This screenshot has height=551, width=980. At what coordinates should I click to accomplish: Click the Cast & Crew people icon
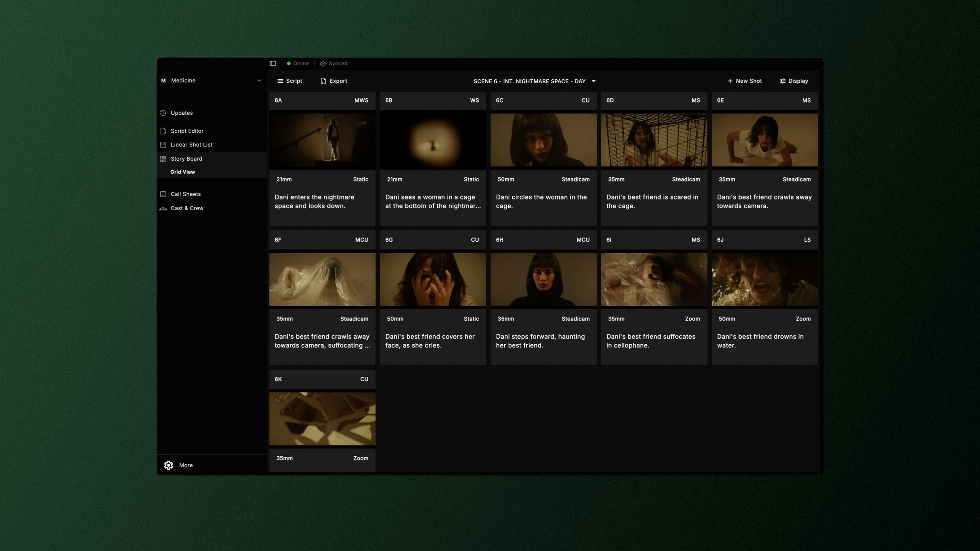(x=163, y=208)
